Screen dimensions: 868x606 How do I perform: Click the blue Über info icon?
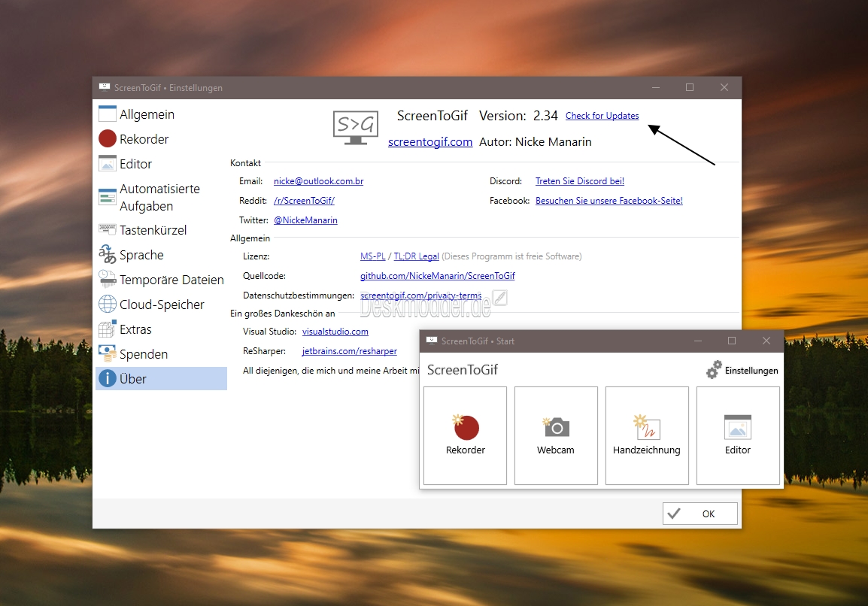click(x=108, y=378)
